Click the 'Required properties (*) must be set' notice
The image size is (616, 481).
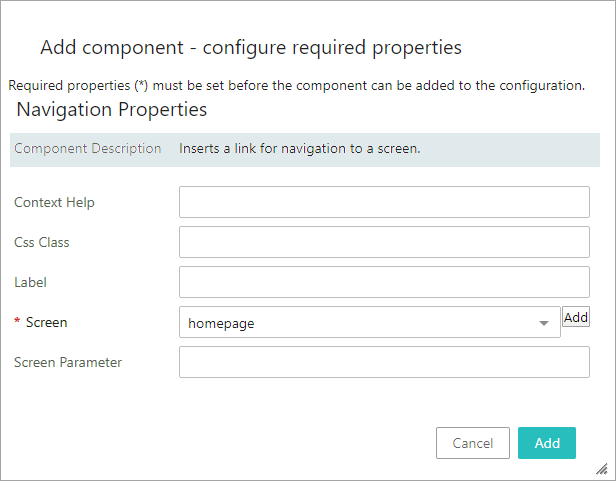click(296, 85)
